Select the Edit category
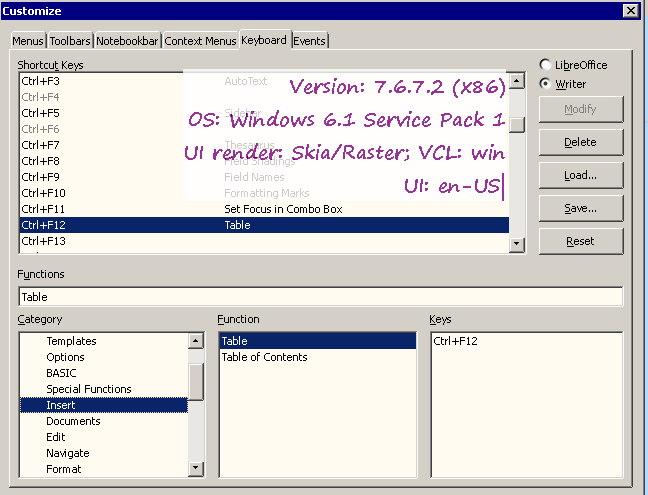The height and width of the screenshot is (495, 648). click(x=104, y=437)
